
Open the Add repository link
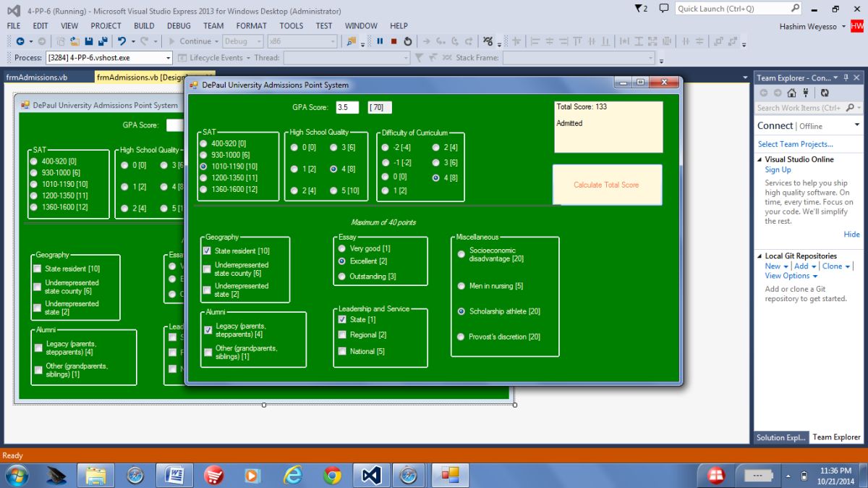(805, 266)
